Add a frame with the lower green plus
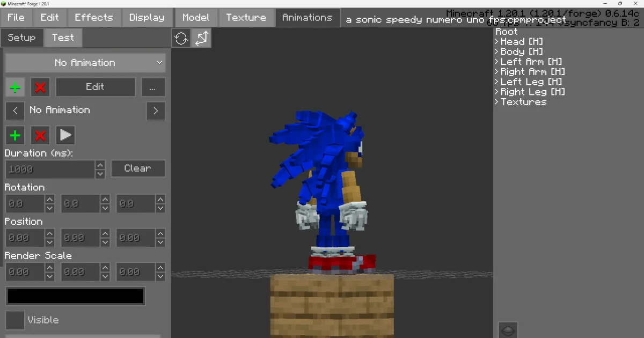Screen dimensions: 644x338 pos(15,135)
